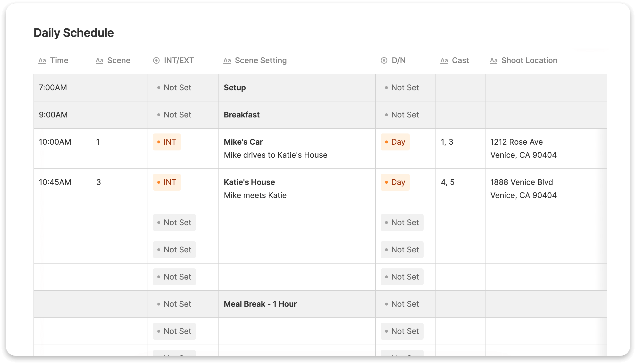Open the INT tag dropdown for Mike's Car scene
This screenshot has height=364, width=636.
coord(167,141)
